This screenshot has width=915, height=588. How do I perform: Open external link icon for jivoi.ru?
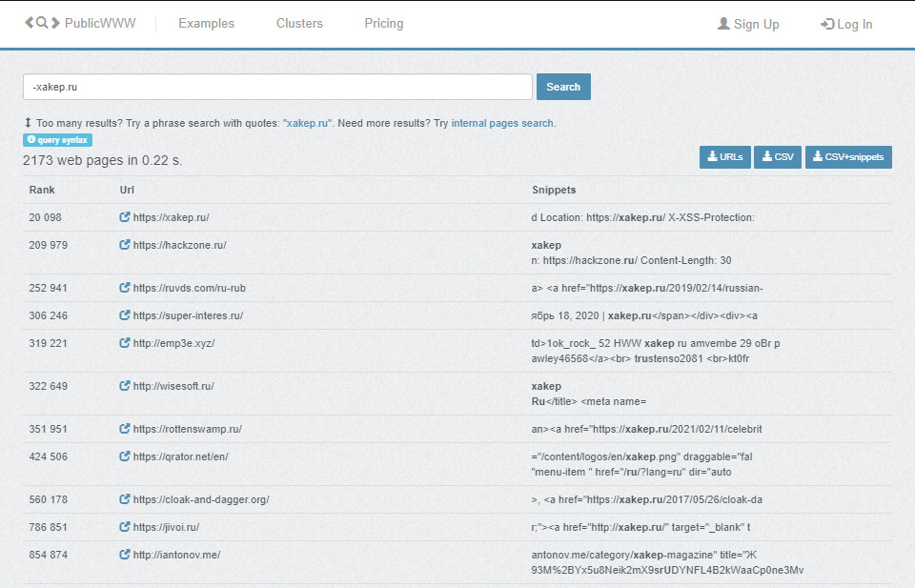(x=124, y=527)
